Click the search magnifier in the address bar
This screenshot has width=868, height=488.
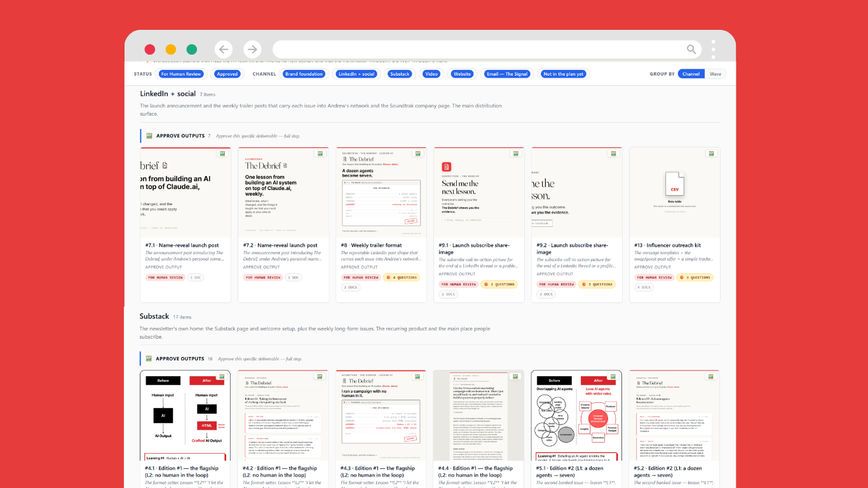(x=691, y=50)
